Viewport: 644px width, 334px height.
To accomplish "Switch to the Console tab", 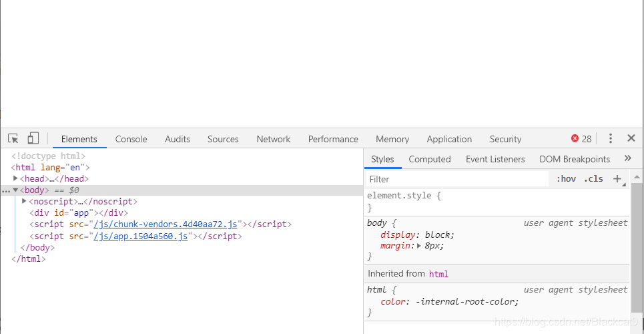I will click(131, 139).
